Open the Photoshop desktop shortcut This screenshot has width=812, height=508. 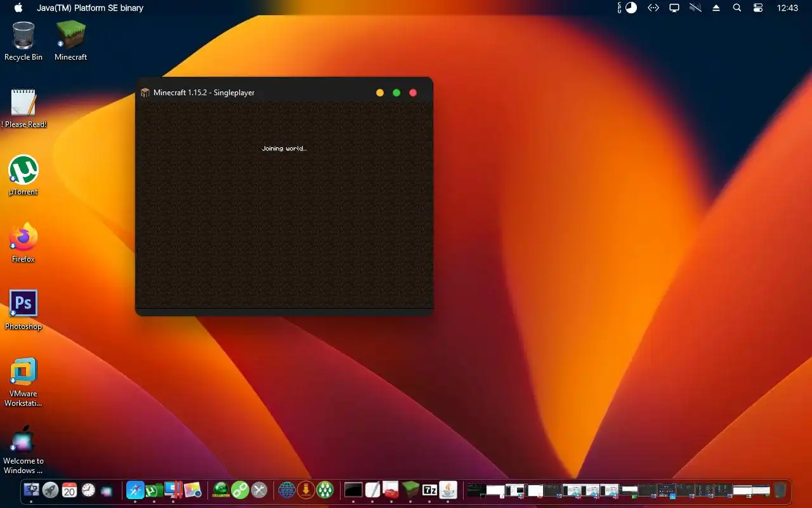tap(23, 310)
